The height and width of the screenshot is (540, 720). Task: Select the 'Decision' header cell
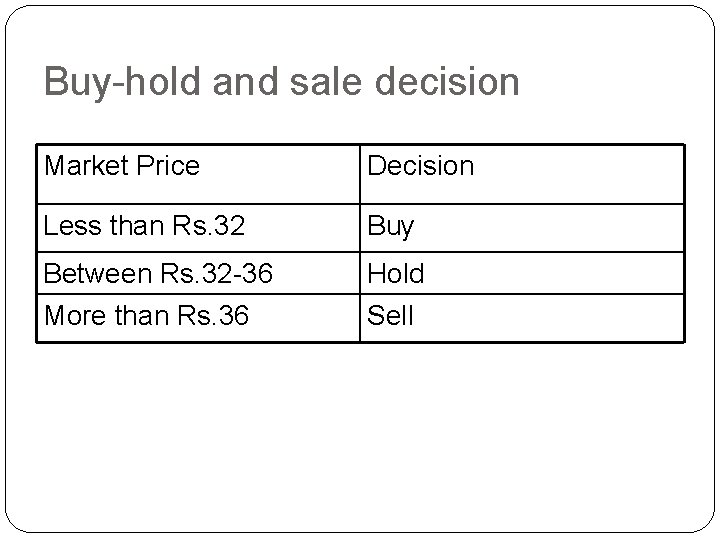pos(522,174)
